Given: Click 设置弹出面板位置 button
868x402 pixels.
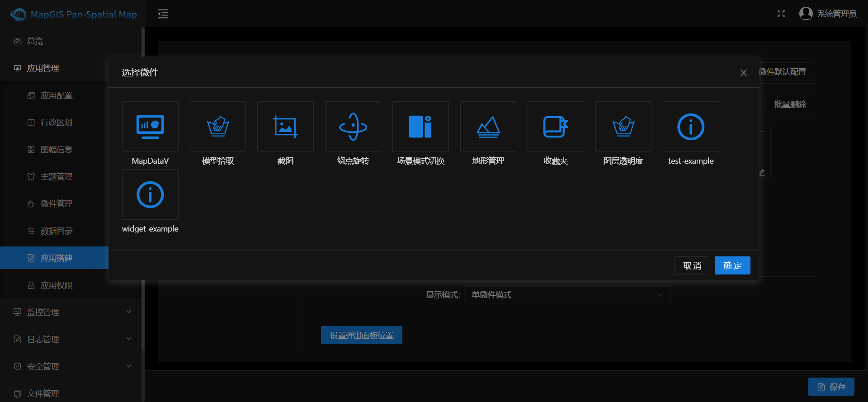Looking at the screenshot, I should pyautogui.click(x=362, y=335).
